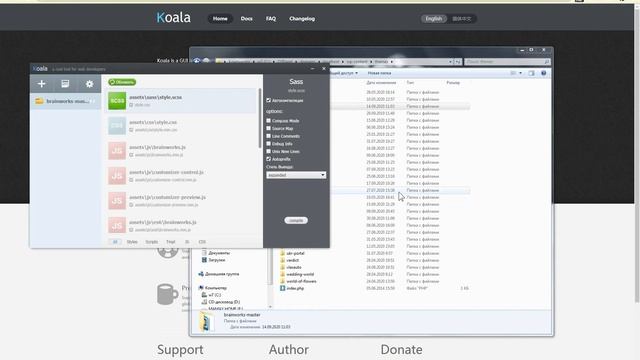Open Koala's compile log icon
640x360 pixels.
coord(65,84)
